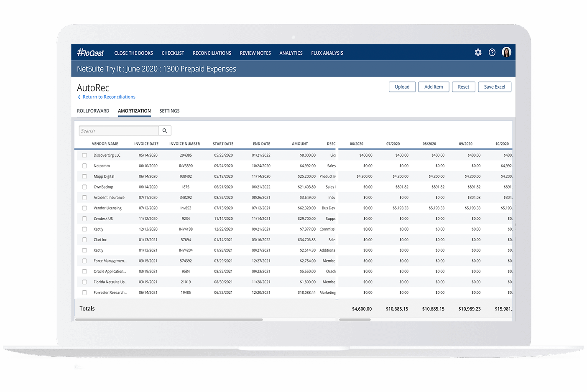Open the user profile avatar
Image resolution: width=587 pixels, height=392 pixels.
pyautogui.click(x=506, y=52)
